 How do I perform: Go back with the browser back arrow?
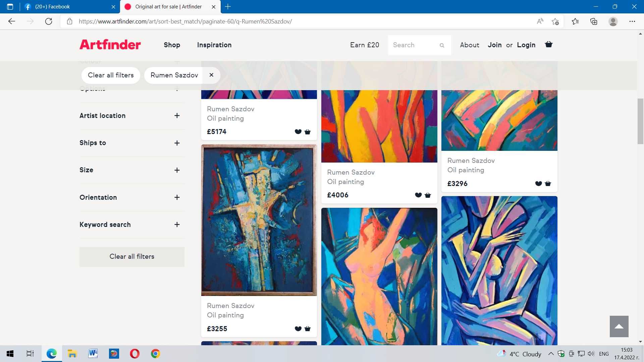(12, 21)
